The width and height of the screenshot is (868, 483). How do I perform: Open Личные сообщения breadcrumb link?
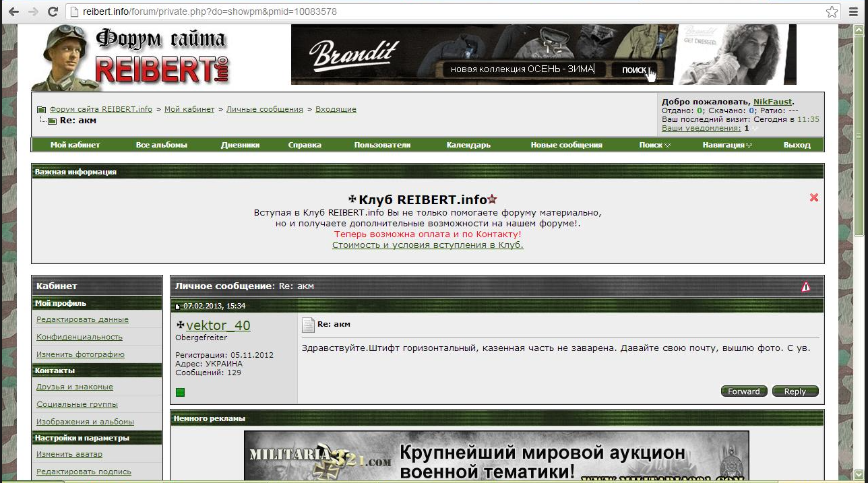click(265, 109)
